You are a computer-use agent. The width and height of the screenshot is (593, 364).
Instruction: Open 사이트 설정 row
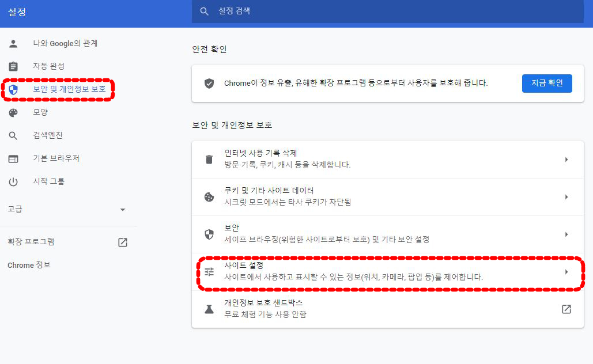point(388,272)
